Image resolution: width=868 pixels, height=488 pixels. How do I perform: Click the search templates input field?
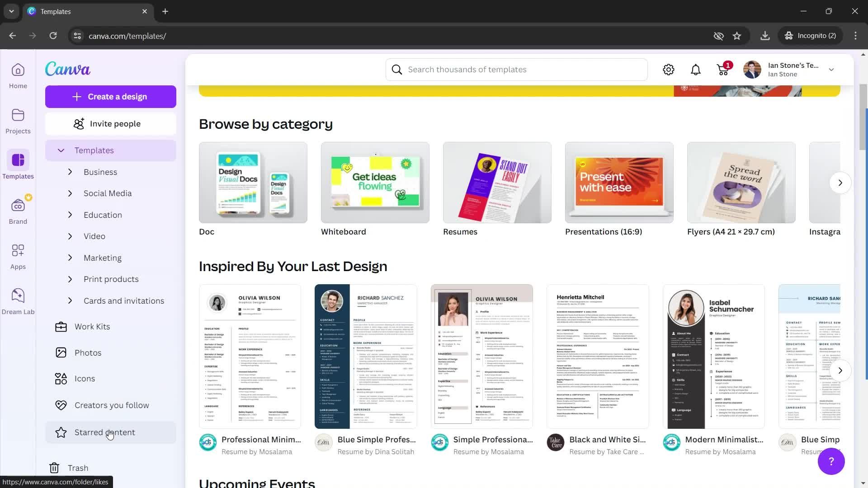[x=516, y=69]
